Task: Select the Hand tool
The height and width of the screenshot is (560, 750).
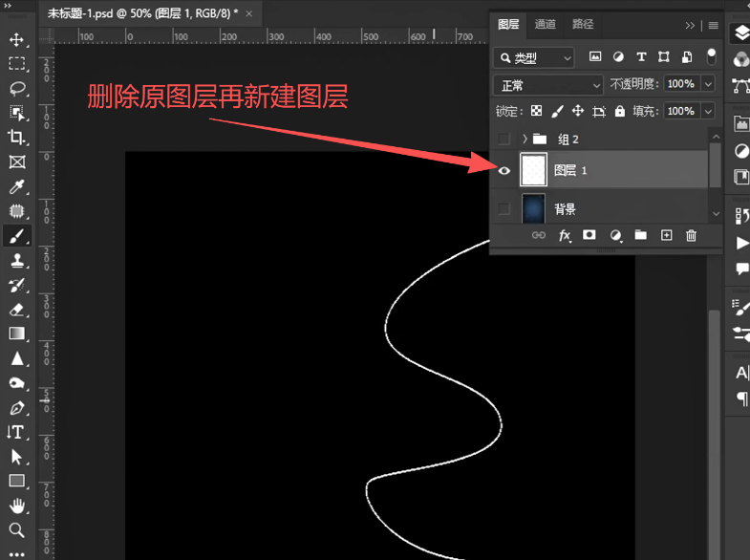Action: [x=17, y=505]
